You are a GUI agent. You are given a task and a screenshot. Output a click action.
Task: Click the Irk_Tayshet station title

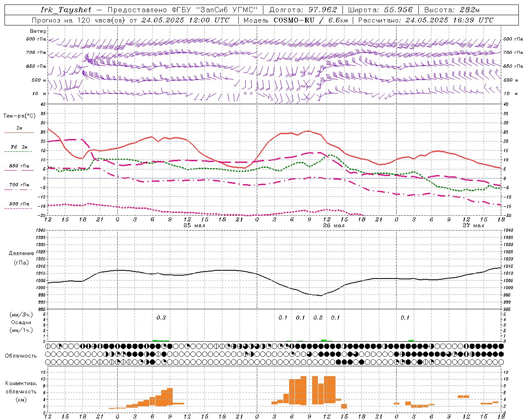(66, 10)
